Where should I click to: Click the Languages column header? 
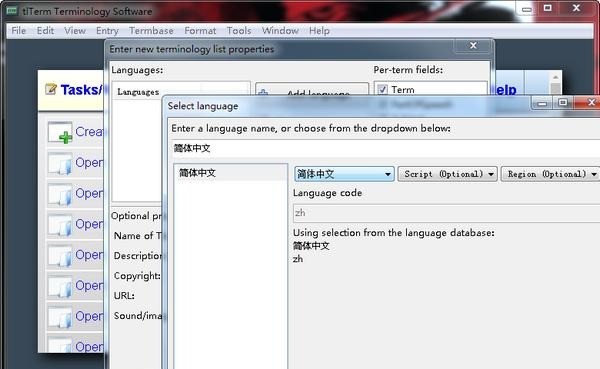click(138, 92)
